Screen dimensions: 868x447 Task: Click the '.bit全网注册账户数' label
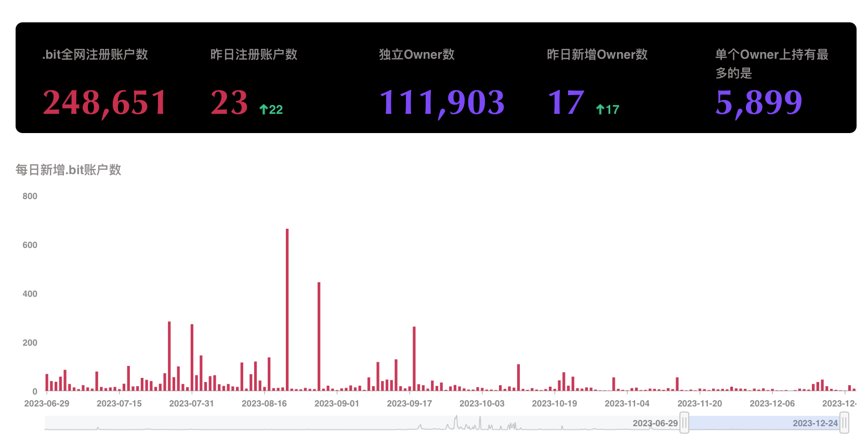coord(95,55)
